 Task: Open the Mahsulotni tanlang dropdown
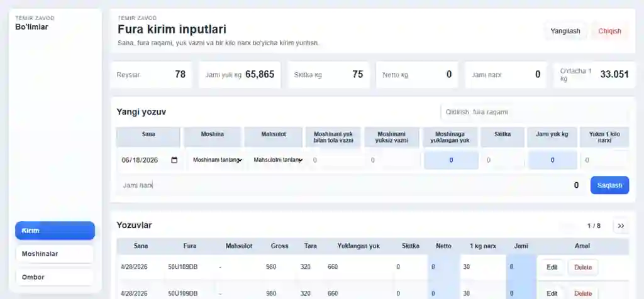pos(278,160)
